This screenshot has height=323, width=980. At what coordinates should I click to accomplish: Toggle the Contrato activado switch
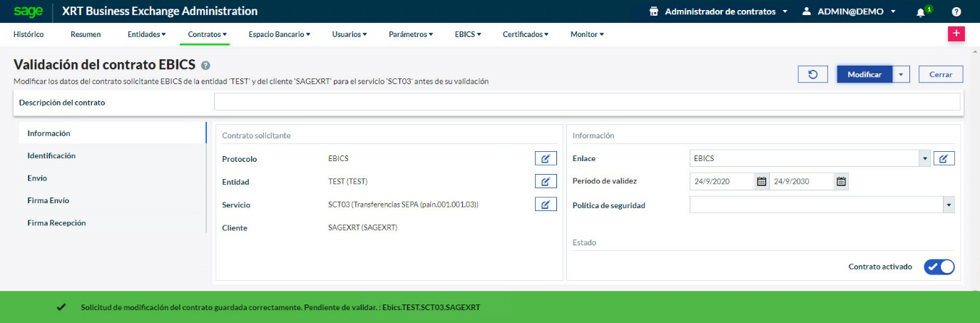click(939, 267)
